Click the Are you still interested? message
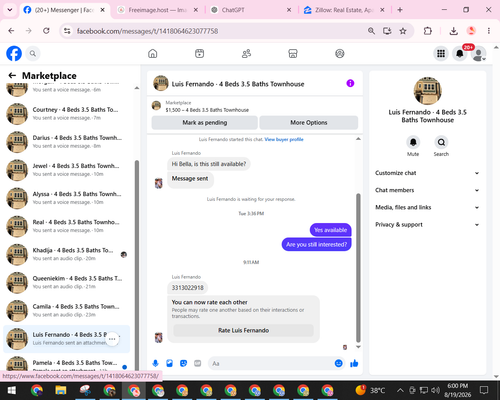The width and height of the screenshot is (500, 400). [316, 244]
